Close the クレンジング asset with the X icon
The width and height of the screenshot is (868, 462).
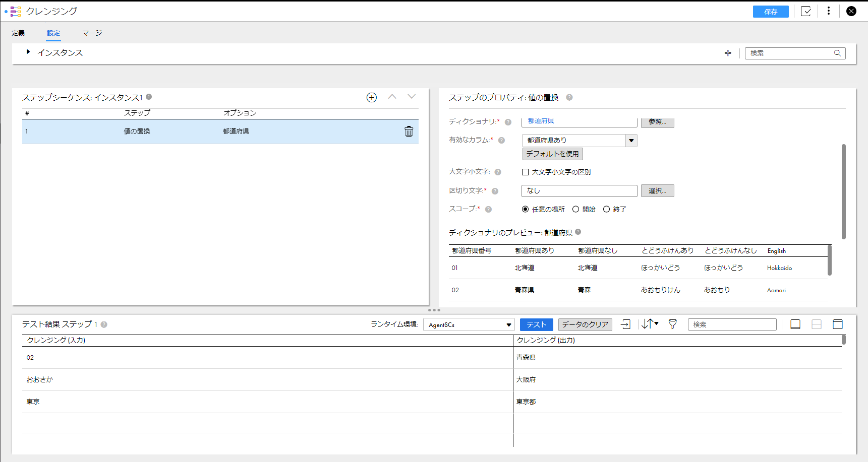[x=851, y=11]
